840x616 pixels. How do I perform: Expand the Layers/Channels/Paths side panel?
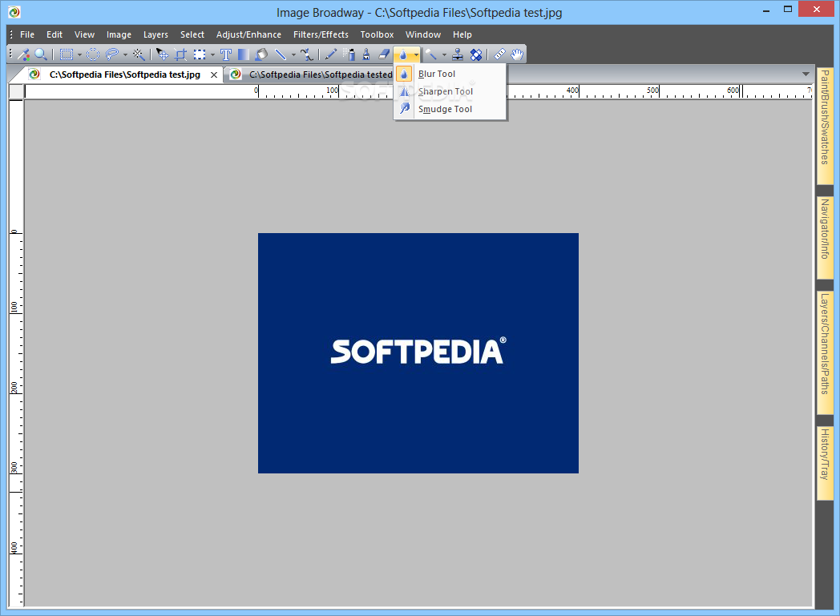tap(825, 352)
